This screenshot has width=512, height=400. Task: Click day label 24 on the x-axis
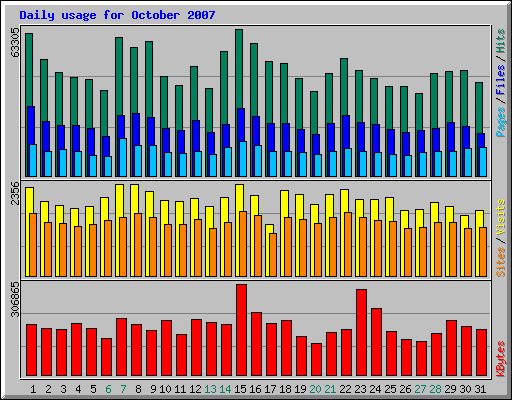click(x=375, y=389)
